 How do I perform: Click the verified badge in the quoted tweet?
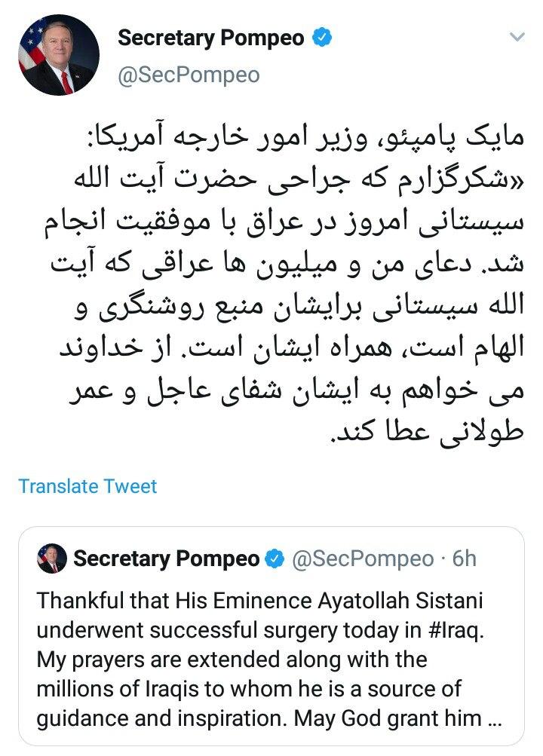click(277, 559)
